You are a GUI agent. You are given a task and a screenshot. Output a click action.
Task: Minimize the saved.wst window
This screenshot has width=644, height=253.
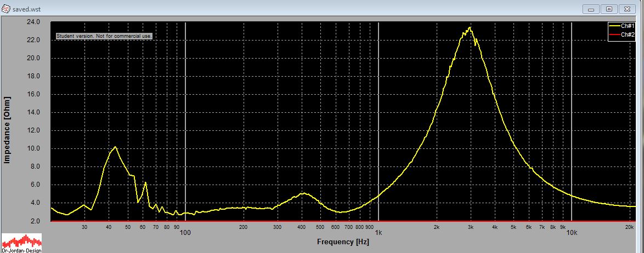[x=591, y=9]
